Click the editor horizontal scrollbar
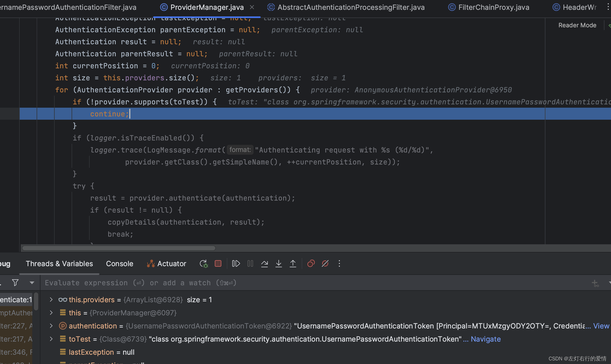Viewport: 611px width, 364px height. tap(119, 248)
